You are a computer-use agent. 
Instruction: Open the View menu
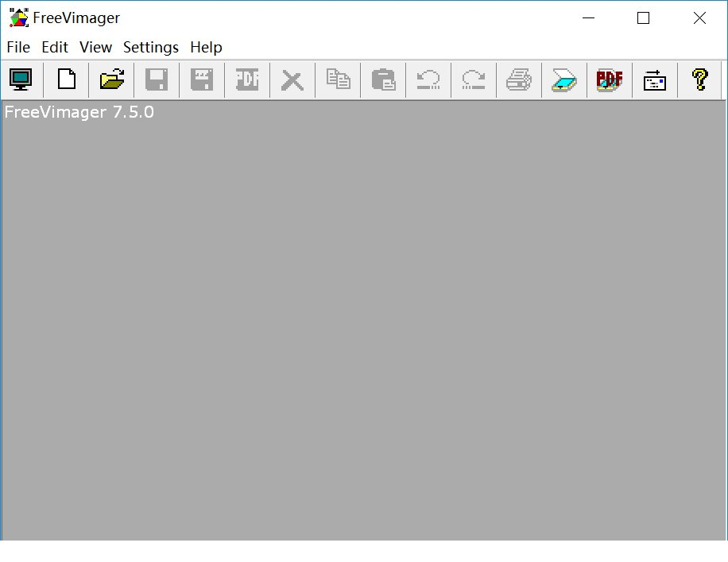pos(95,48)
